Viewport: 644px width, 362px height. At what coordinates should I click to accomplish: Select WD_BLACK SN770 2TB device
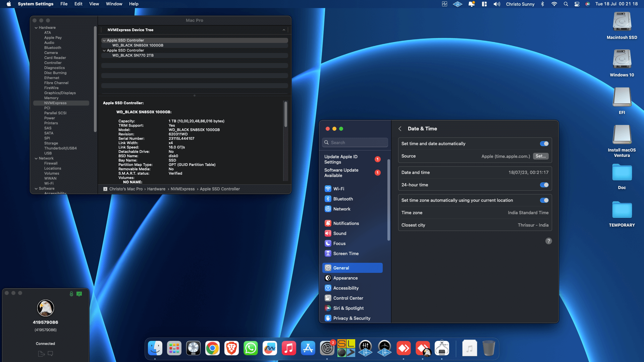195,56
